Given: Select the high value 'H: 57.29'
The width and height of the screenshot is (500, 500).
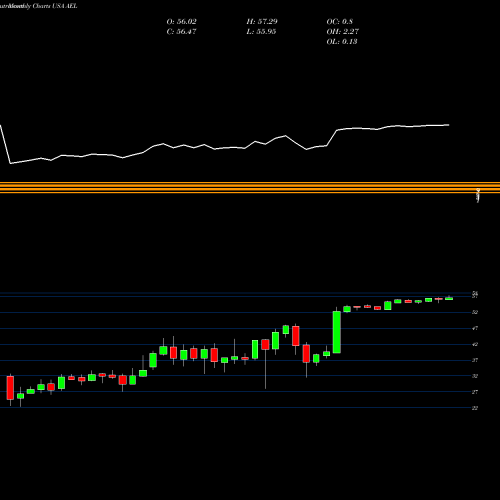Looking at the screenshot, I should (x=262, y=22).
